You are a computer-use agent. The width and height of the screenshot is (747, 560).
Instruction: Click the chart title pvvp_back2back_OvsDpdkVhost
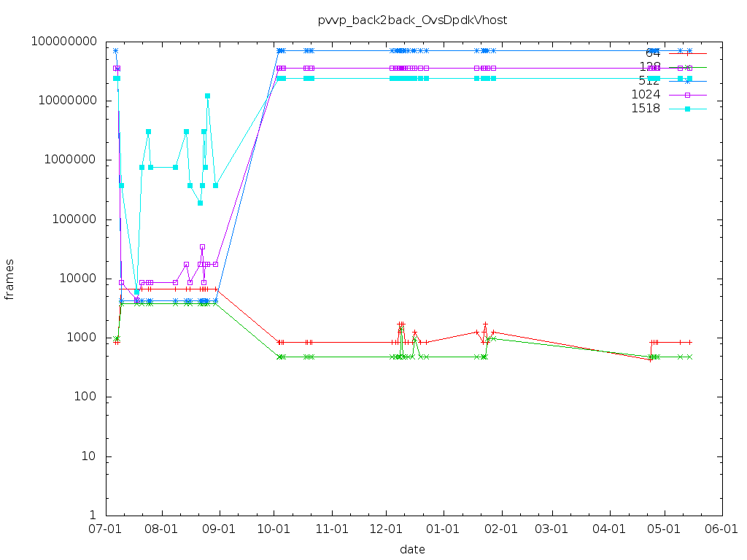412,20
